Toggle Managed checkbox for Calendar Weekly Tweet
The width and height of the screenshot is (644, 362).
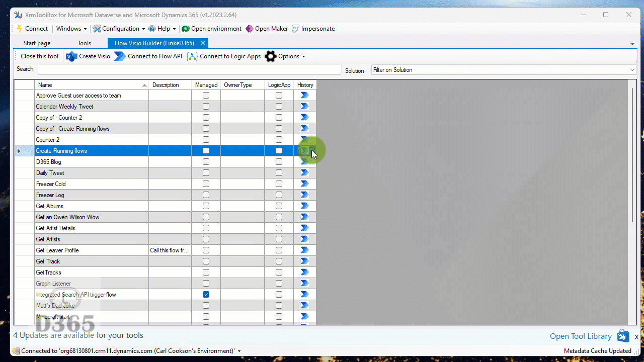coord(206,106)
